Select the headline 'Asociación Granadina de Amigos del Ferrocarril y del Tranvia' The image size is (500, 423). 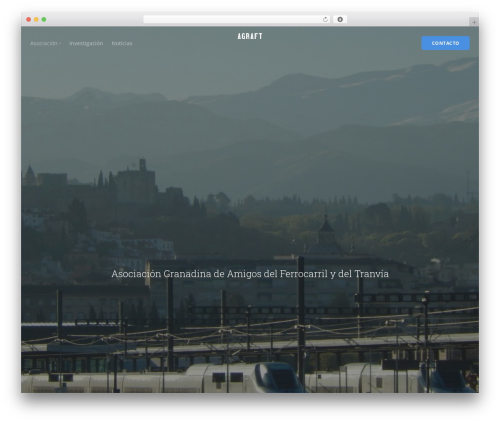pos(250,274)
